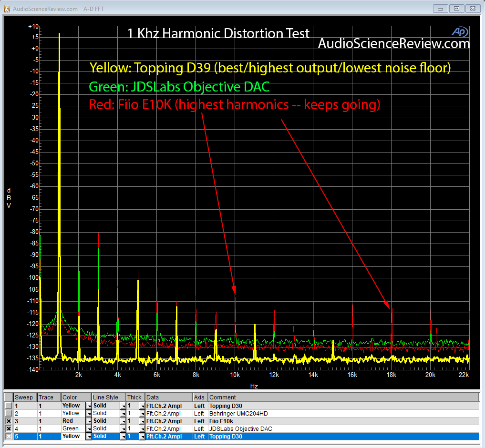The image size is (485, 448).
Task: Open the Thick dropdown for JDSLabs row
Action: [x=142, y=429]
